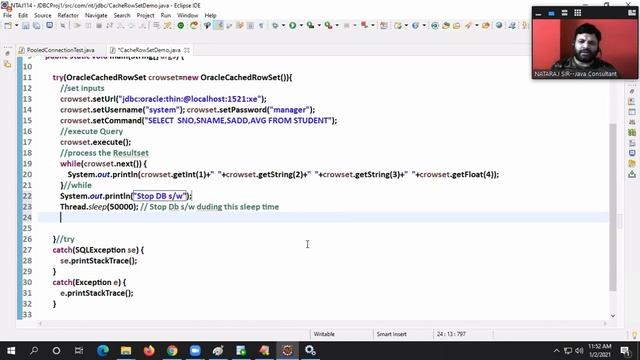Click the Package Explorer sidebar icon
The height and width of the screenshot is (360, 640).
[x=7, y=64]
